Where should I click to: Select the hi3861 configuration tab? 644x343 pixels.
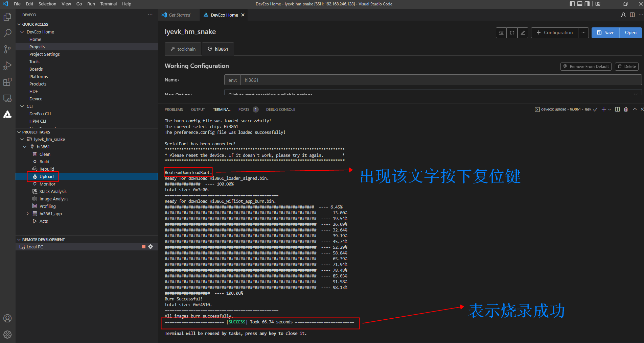pyautogui.click(x=218, y=49)
